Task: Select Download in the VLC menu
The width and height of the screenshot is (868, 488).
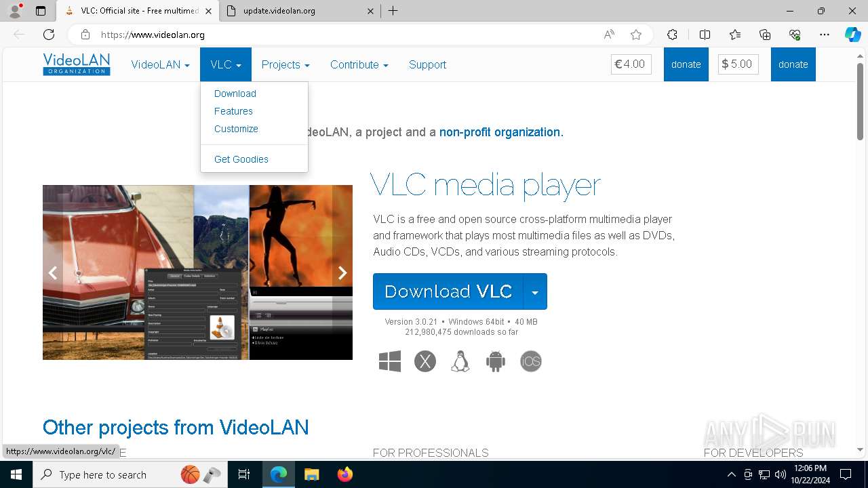Action: 235,94
